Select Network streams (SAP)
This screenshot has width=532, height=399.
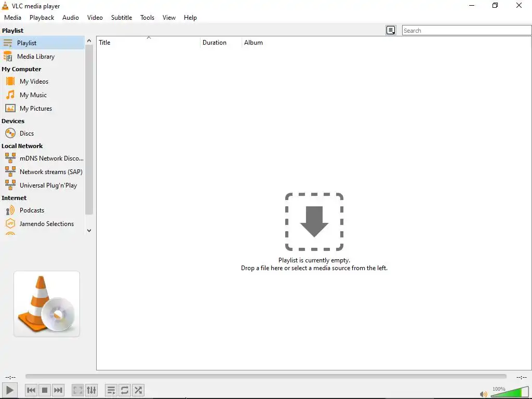click(42, 172)
